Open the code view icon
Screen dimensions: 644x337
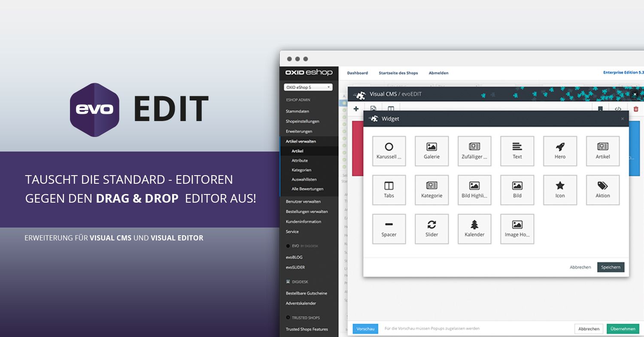pyautogui.click(x=618, y=109)
